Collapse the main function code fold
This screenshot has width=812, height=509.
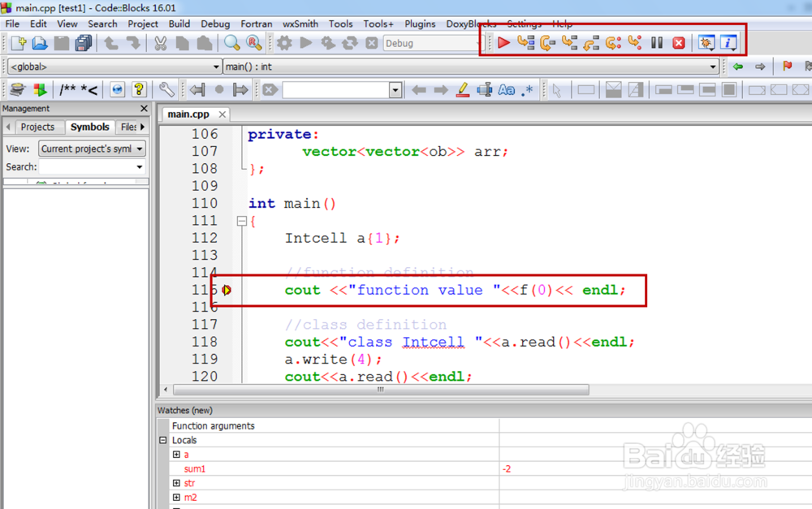tap(242, 221)
